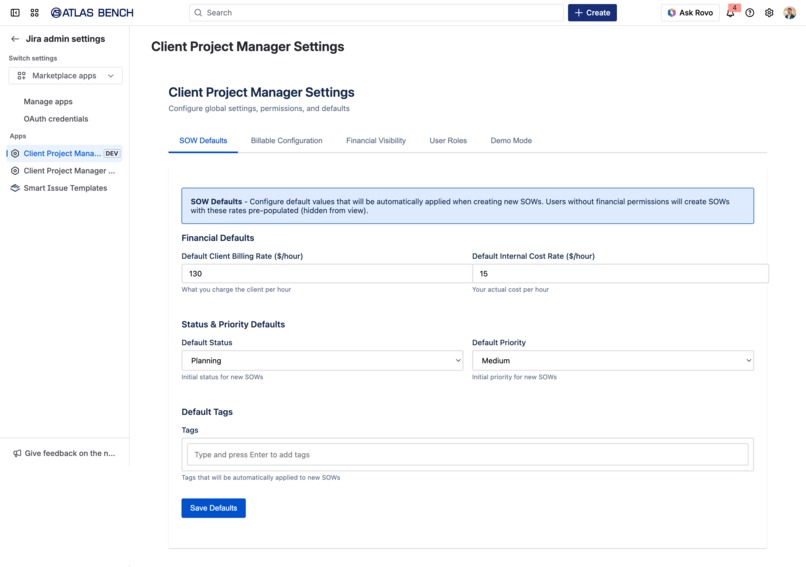
Task: Select the Demo Mode tab
Action: [511, 140]
